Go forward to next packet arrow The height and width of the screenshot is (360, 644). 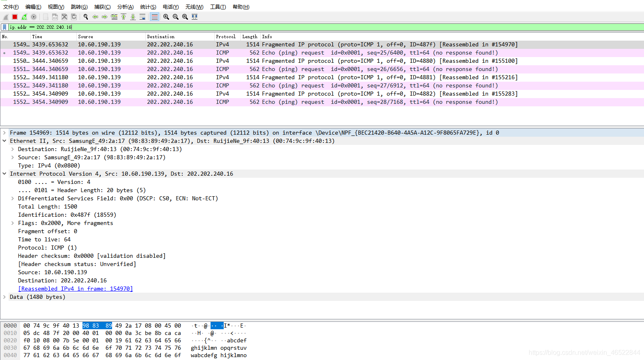click(105, 17)
